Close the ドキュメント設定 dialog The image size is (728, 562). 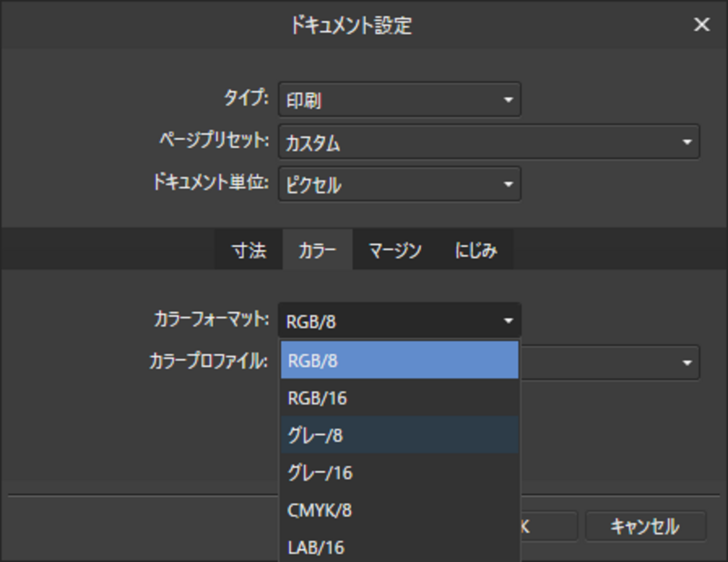coord(701,25)
